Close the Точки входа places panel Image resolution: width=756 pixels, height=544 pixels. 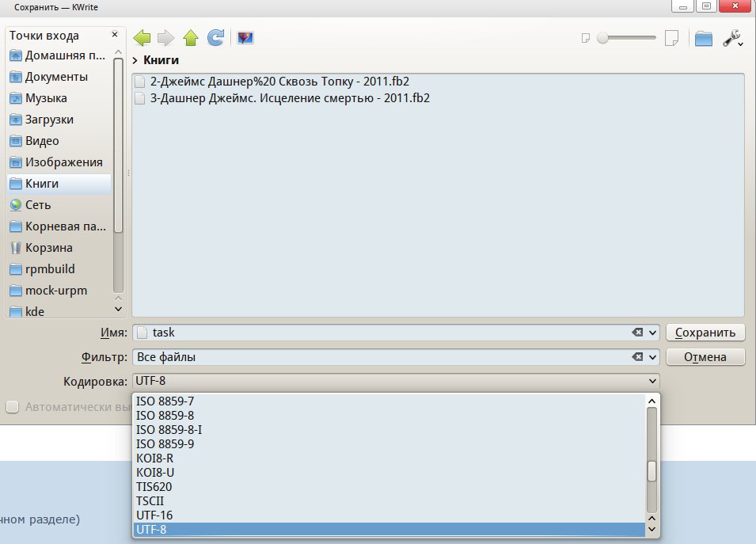click(115, 34)
